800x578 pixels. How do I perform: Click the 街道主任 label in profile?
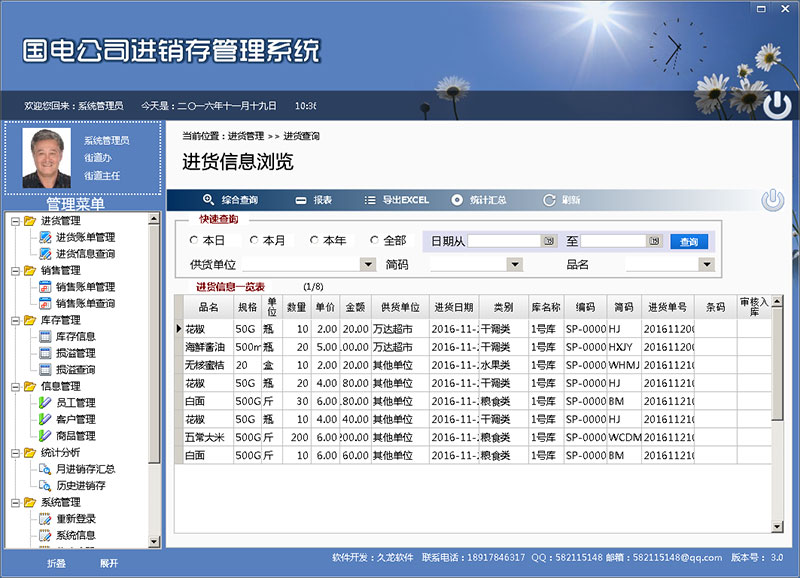[102, 175]
